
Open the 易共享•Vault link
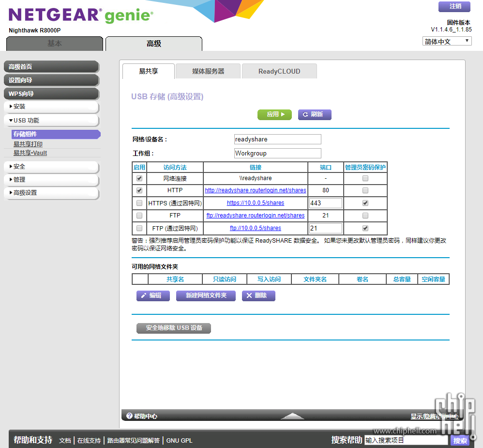(x=30, y=153)
